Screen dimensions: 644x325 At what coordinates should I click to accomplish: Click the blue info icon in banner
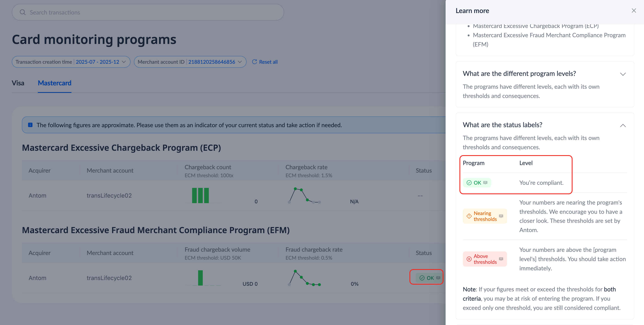click(x=30, y=125)
